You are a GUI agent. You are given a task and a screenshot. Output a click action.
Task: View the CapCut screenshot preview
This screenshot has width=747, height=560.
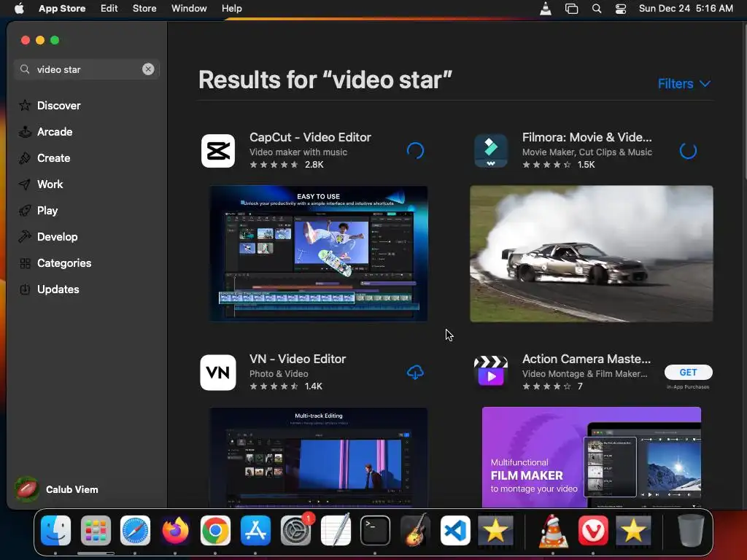(318, 254)
